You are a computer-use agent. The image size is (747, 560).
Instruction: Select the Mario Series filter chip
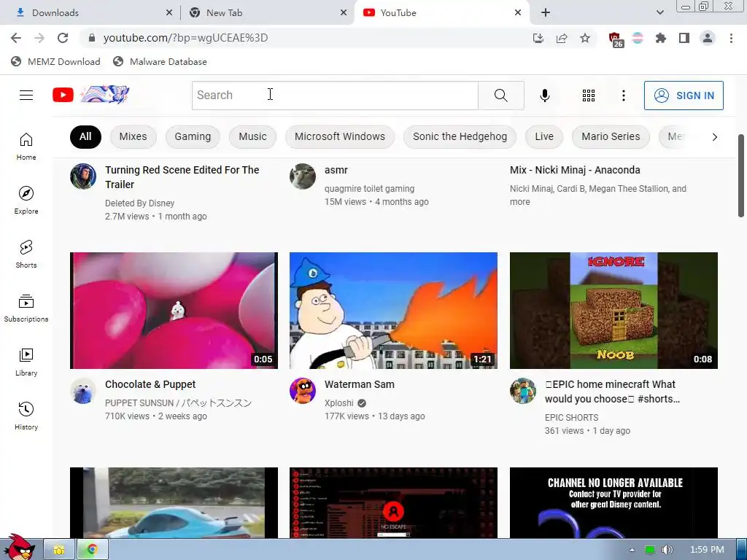pyautogui.click(x=611, y=136)
